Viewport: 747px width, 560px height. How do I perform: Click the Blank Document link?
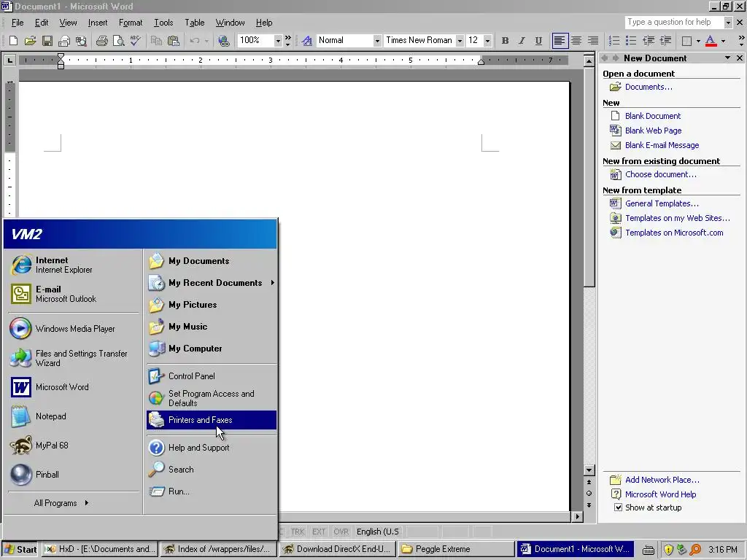[653, 116]
